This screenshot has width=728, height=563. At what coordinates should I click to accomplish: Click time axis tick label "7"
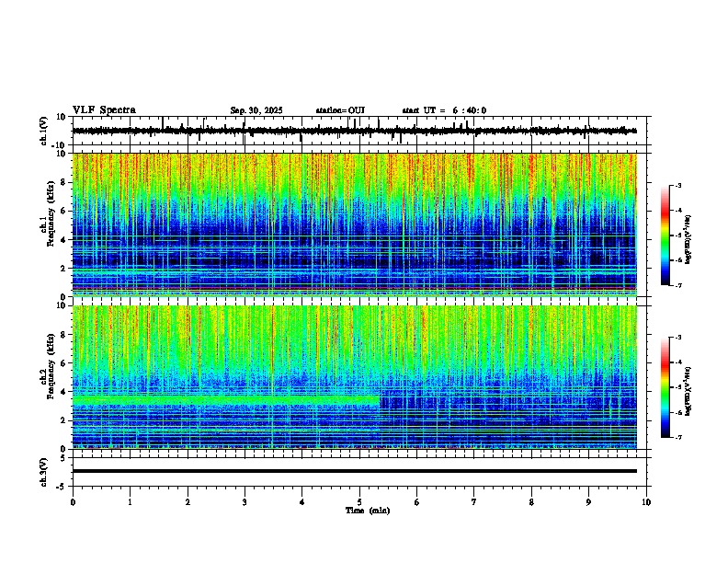(x=474, y=502)
